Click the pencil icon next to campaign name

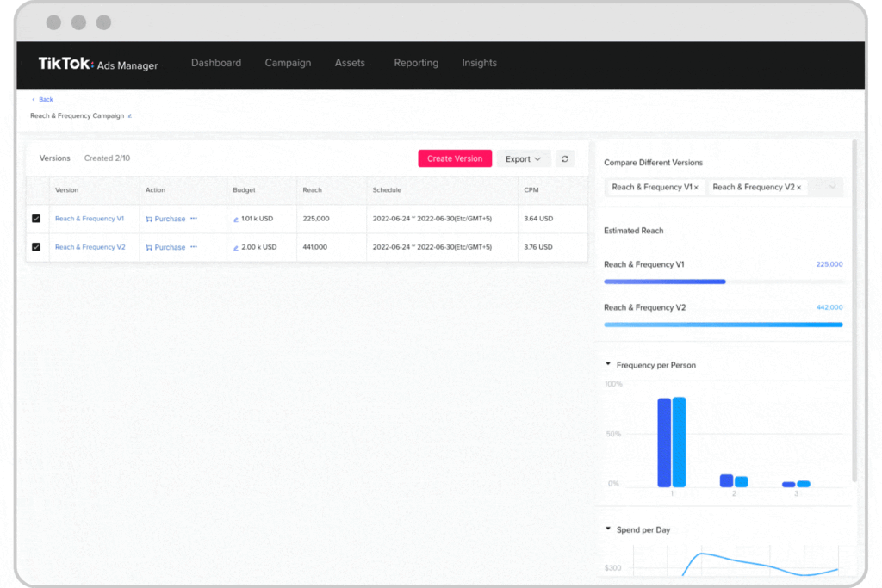130,115
